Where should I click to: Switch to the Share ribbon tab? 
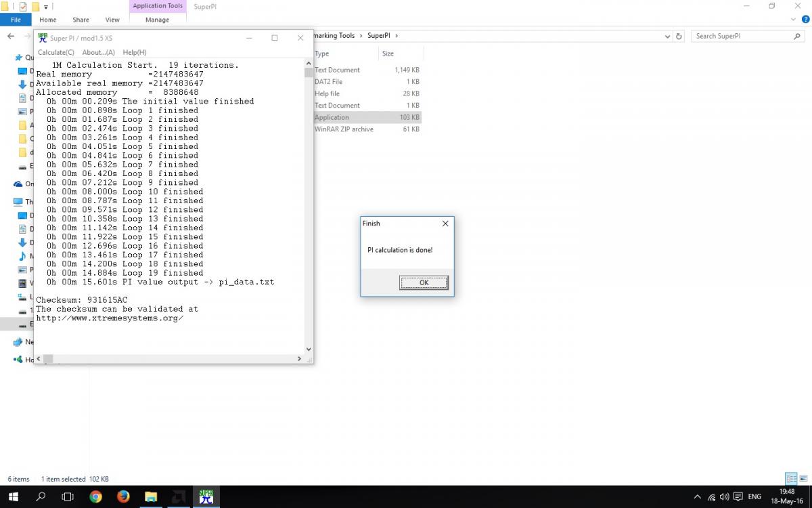pos(81,20)
